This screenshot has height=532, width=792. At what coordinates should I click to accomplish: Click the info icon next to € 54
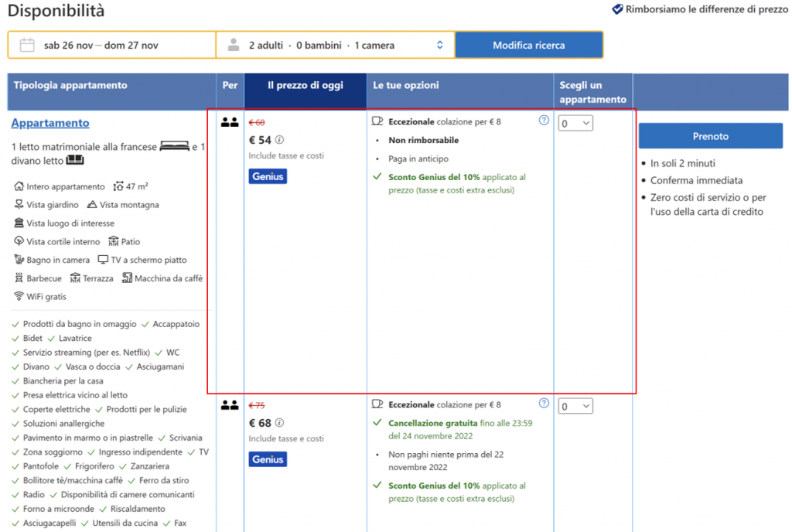coord(280,140)
